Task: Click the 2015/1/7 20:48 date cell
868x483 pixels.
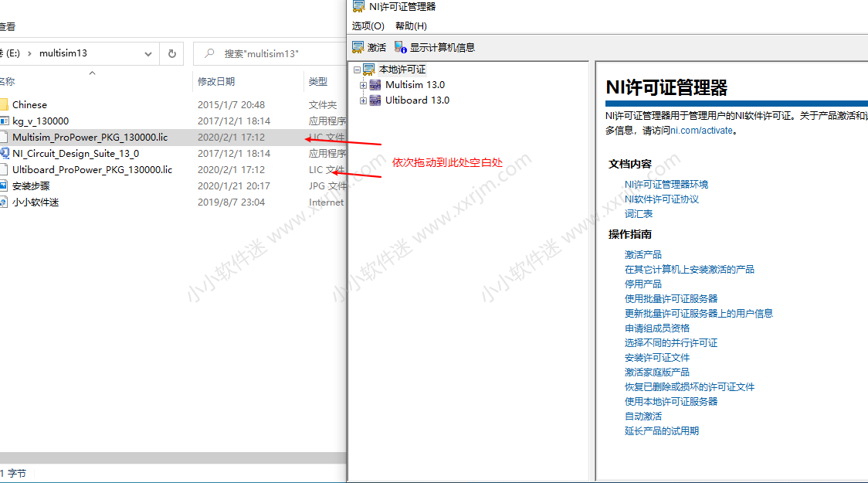Action: 232,104
